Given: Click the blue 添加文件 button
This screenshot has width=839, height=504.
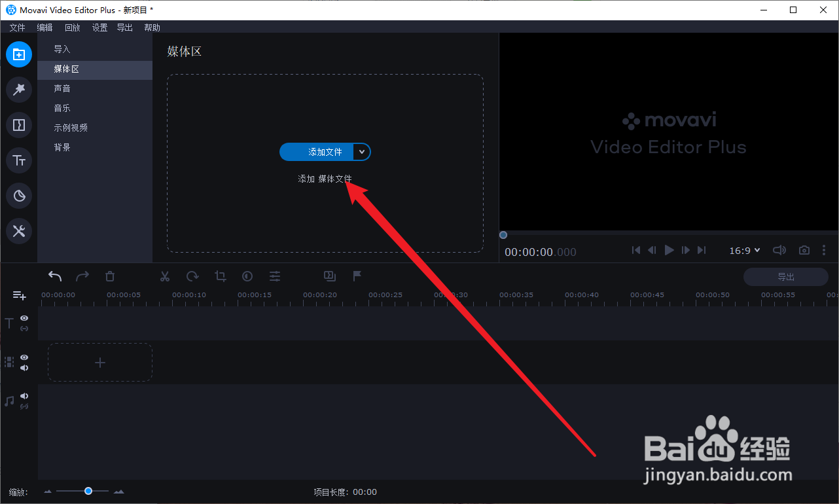Looking at the screenshot, I should point(317,152).
